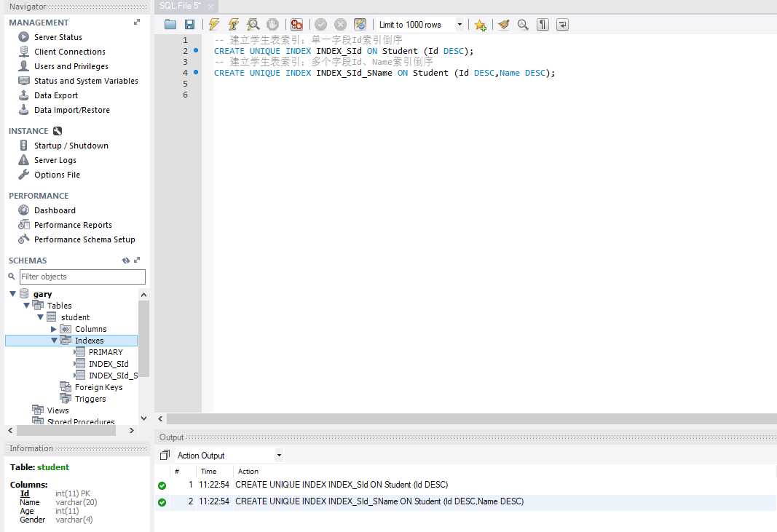Open Performance Reports

73,225
